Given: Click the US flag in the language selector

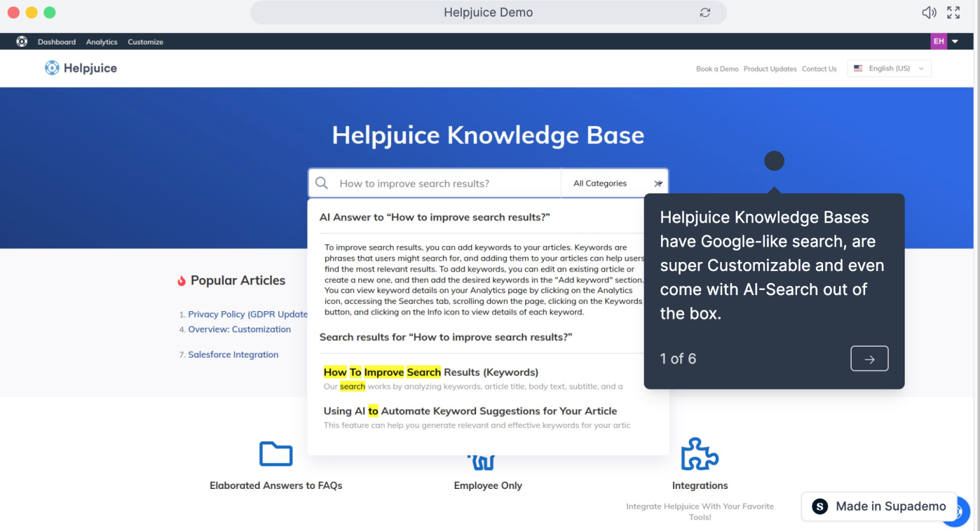Looking at the screenshot, I should tap(858, 68).
